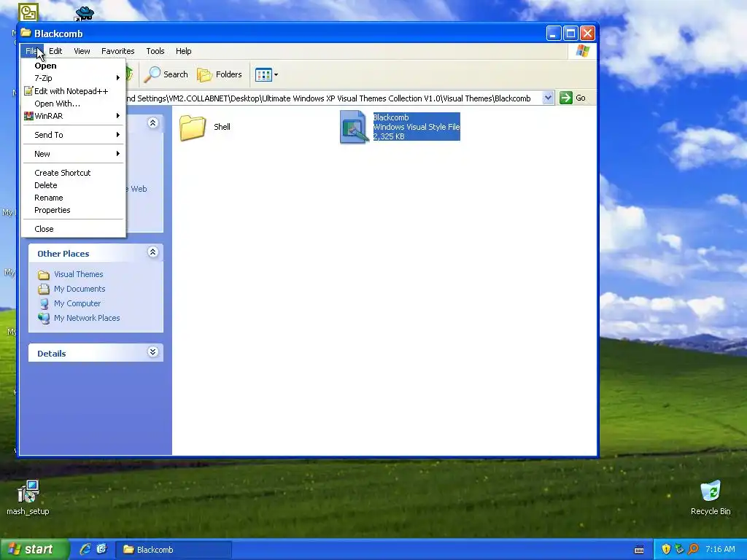This screenshot has height=560, width=747.
Task: Select the Blackcomb visual style file icon
Action: [354, 127]
